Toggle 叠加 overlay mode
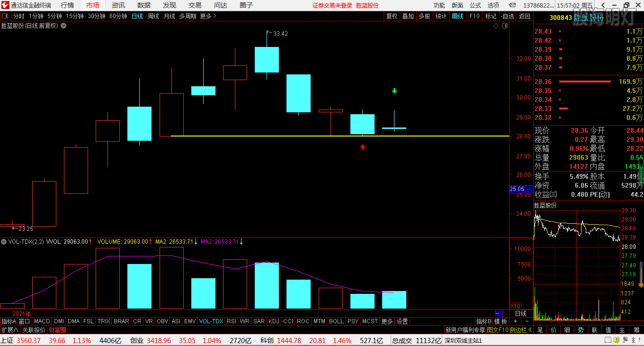Viewport: 644px width, 346px height. click(408, 16)
